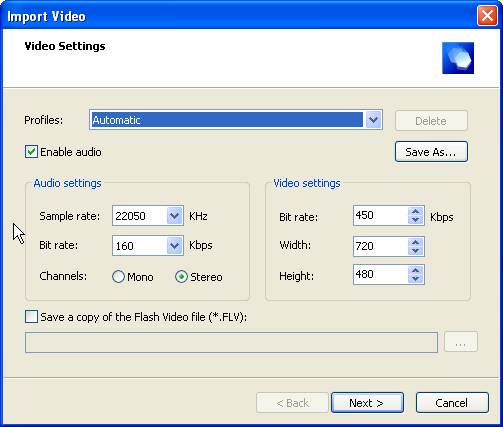The image size is (503, 427).
Task: Cancel the video import
Action: [x=452, y=403]
